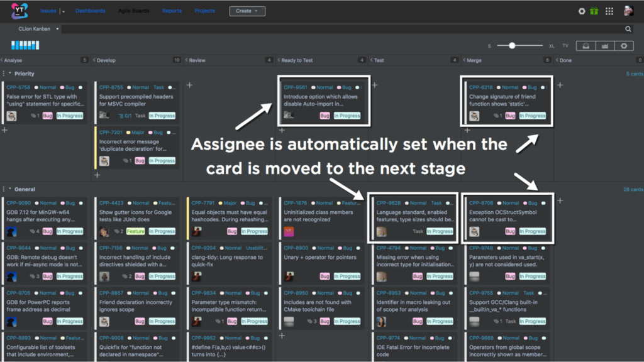Open the Create button dropdown
Viewport: 644px width, 362px height.
click(247, 11)
